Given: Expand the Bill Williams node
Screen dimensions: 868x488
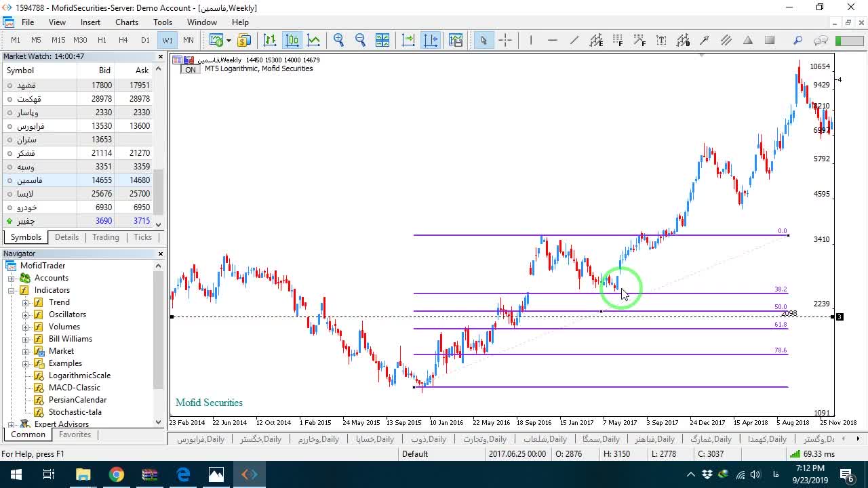Looking at the screenshot, I should [26, 339].
